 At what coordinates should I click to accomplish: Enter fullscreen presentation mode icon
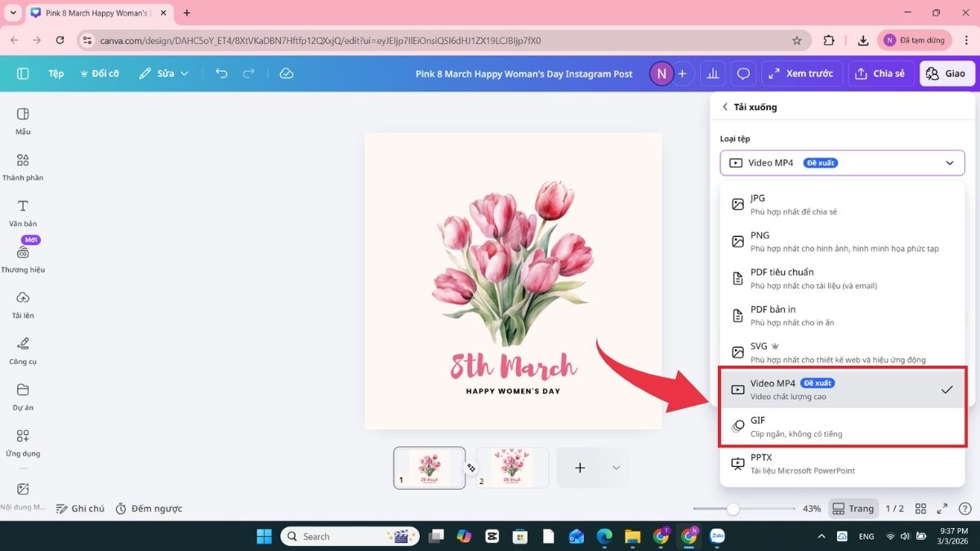coord(942,509)
